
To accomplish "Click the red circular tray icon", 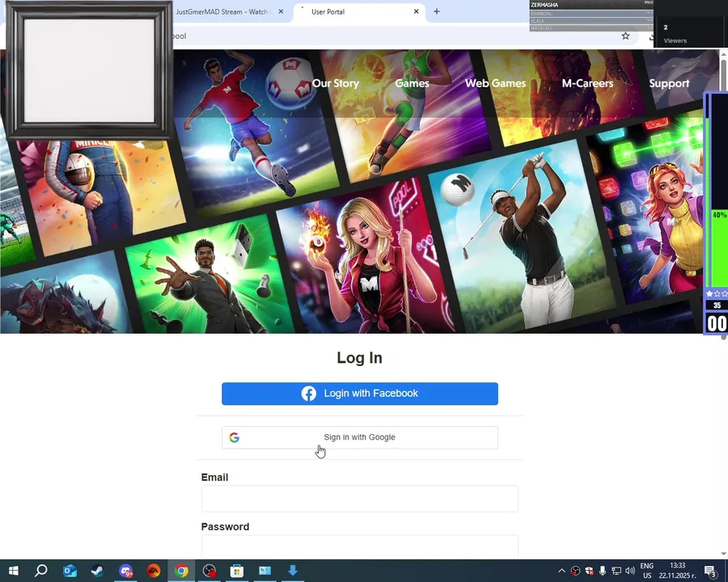I will point(576,571).
